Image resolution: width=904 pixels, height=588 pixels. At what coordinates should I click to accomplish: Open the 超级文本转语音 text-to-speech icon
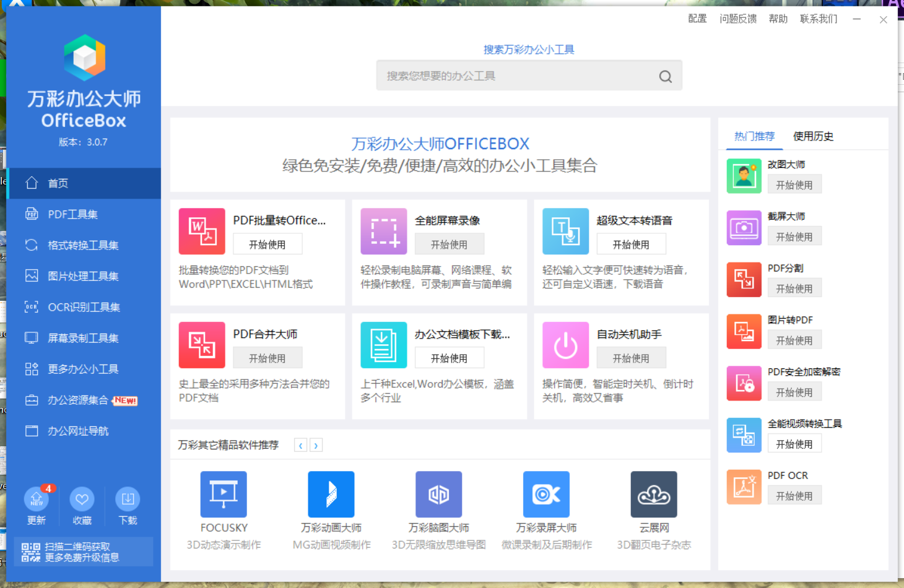pos(566,231)
